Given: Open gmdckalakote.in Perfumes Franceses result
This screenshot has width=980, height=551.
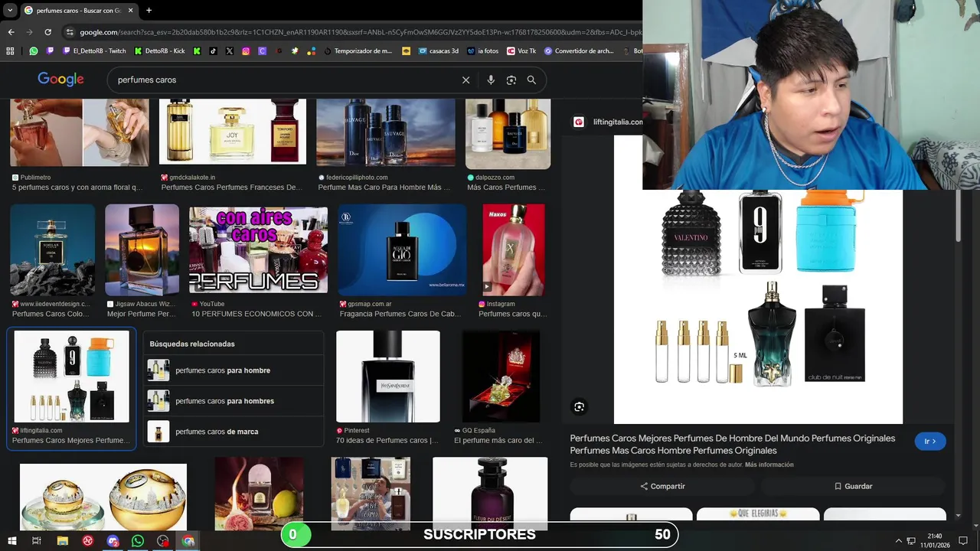Looking at the screenshot, I should pos(232,132).
